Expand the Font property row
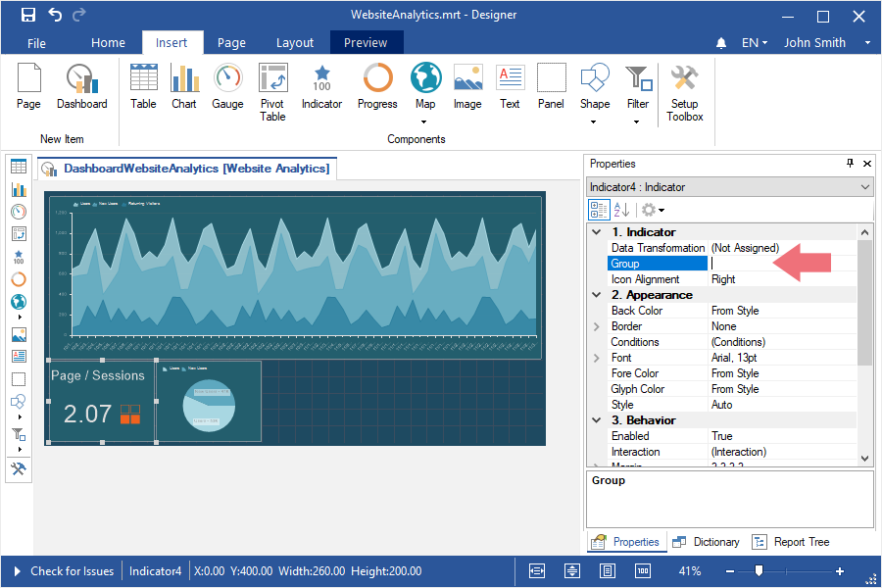882x588 pixels. (597, 358)
